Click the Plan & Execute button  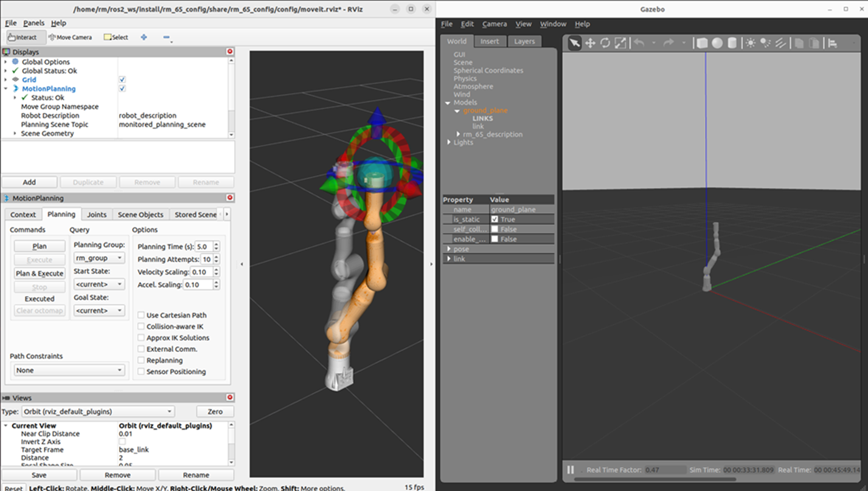click(39, 273)
